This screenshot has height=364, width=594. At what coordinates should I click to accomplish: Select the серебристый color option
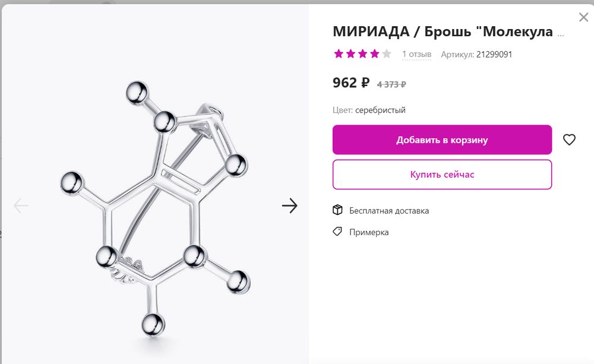pyautogui.click(x=380, y=110)
